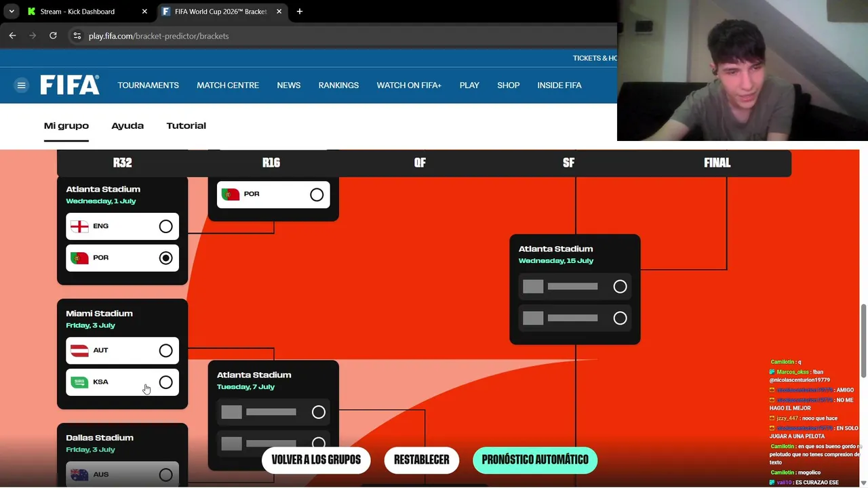Screen dimensions: 868x488
Task: Select the Tutorial tab
Action: pyautogui.click(x=186, y=126)
